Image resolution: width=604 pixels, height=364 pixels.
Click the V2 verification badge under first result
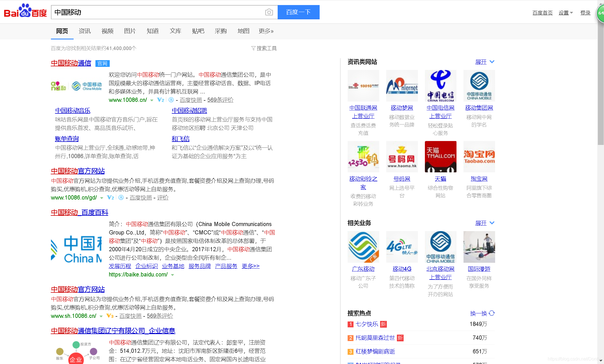pyautogui.click(x=161, y=100)
